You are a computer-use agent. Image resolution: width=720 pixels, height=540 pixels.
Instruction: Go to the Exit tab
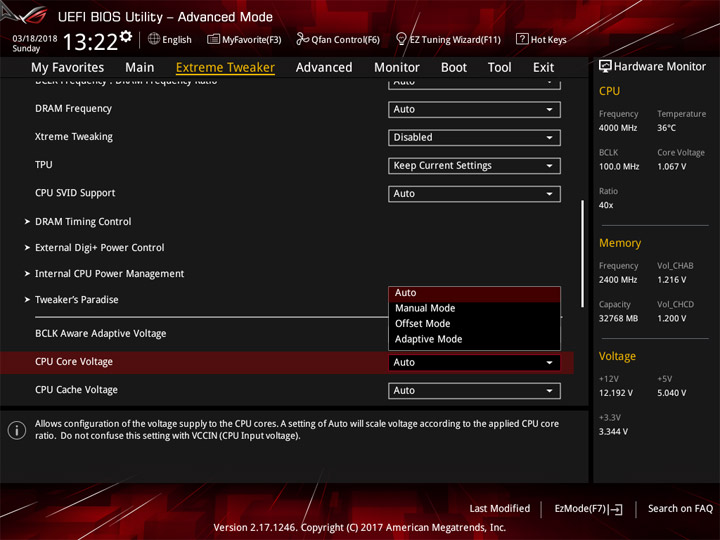coord(543,68)
